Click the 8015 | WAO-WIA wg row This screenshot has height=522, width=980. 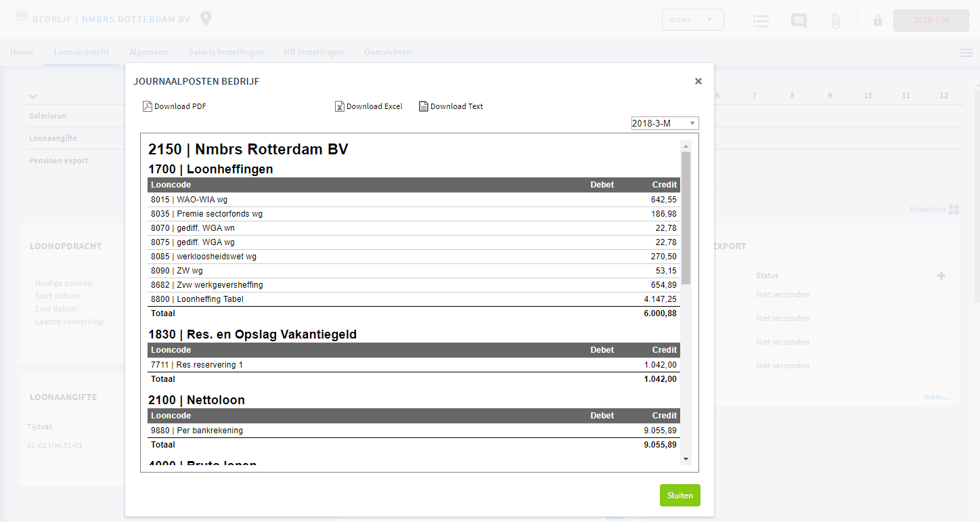414,200
